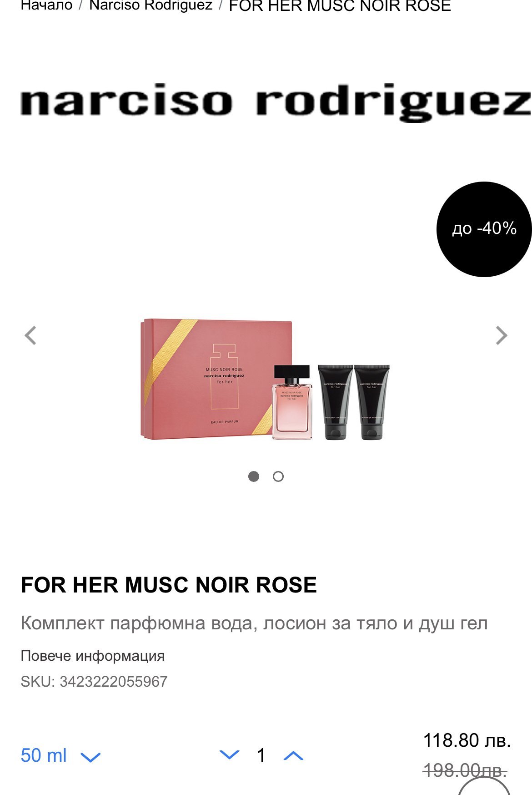
Task: Go to previous product image arrow
Action: coord(30,336)
